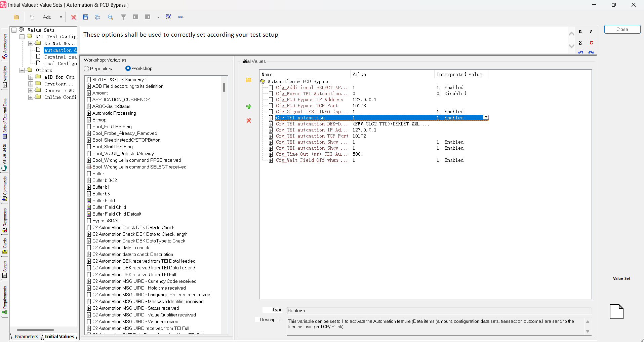The image size is (644, 342).
Task: Collapse the Others tree node
Action: click(x=22, y=70)
